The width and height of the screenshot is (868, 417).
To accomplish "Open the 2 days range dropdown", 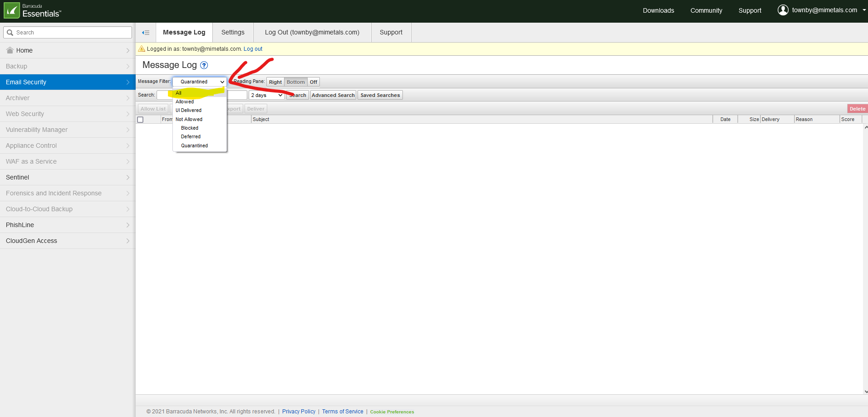I will click(267, 95).
